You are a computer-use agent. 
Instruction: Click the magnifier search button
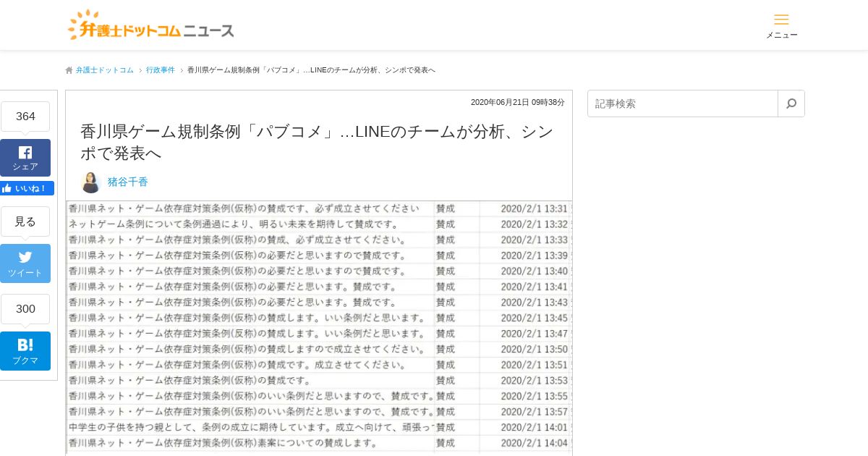(x=791, y=104)
